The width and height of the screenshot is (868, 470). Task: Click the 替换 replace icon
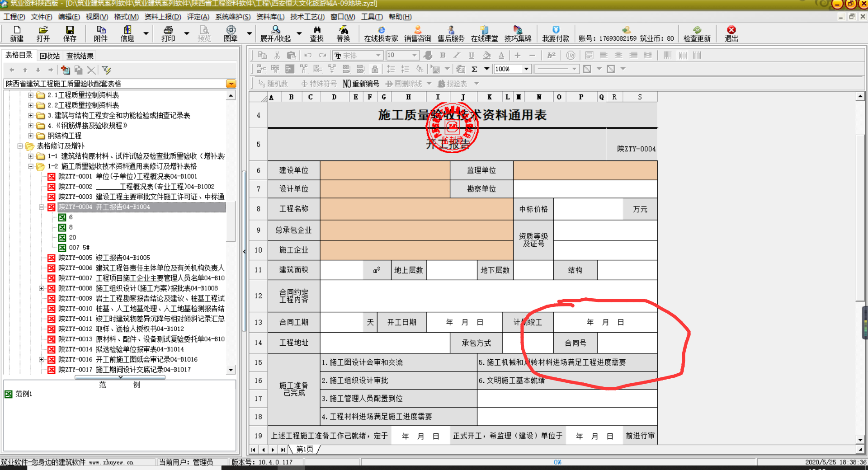coord(344,33)
